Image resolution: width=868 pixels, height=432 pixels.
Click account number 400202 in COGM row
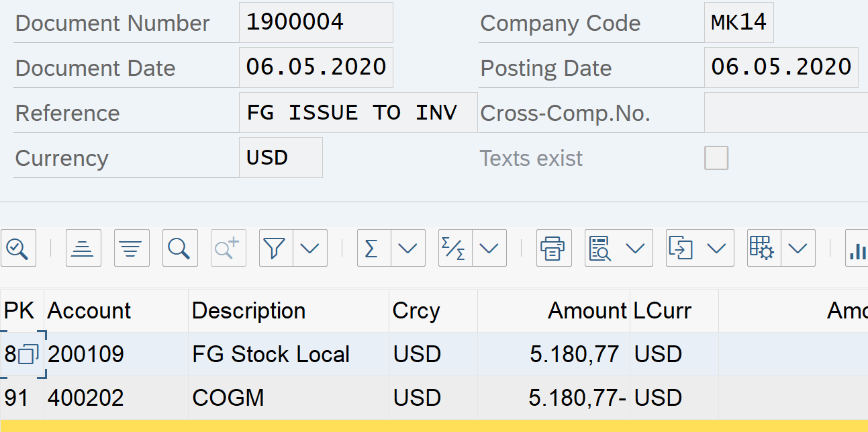85,398
